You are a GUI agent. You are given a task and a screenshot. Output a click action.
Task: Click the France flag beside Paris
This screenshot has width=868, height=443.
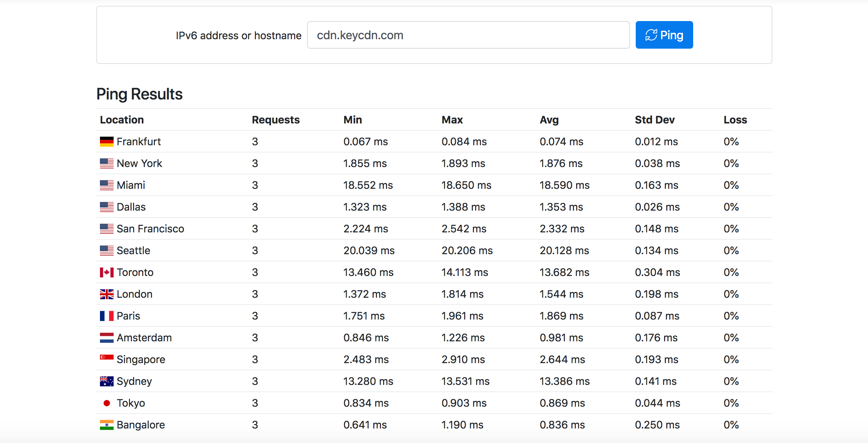[x=107, y=316]
